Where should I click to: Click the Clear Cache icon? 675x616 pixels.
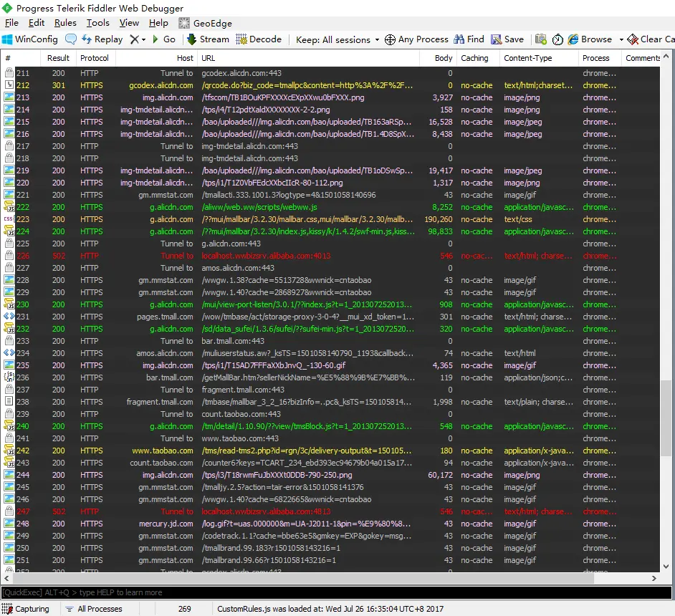(633, 39)
